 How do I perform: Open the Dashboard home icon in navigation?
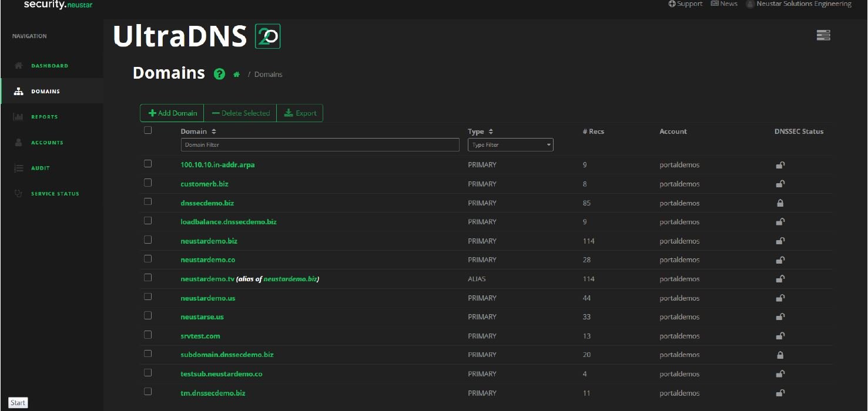click(x=18, y=66)
